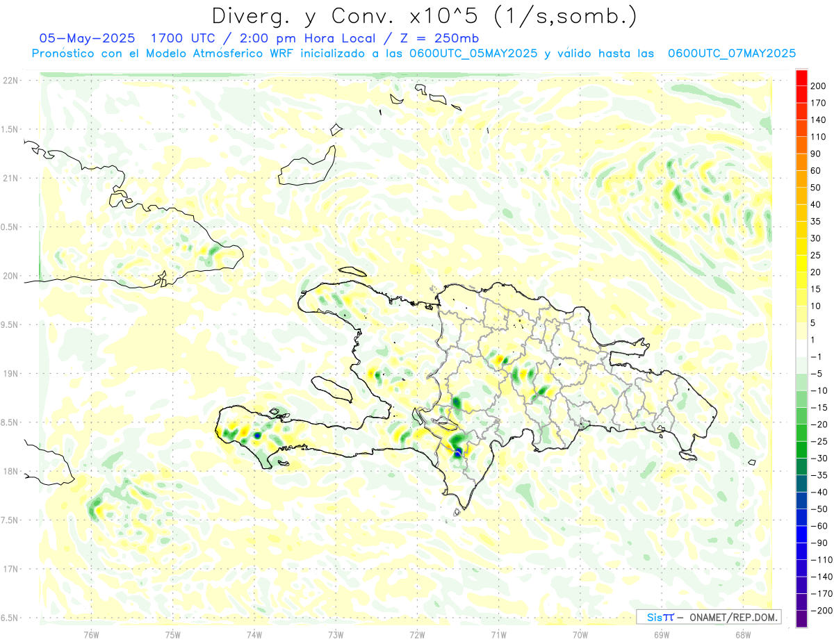Click the '70W' longitude label
This screenshot has height=644, width=834.
pos(580,634)
